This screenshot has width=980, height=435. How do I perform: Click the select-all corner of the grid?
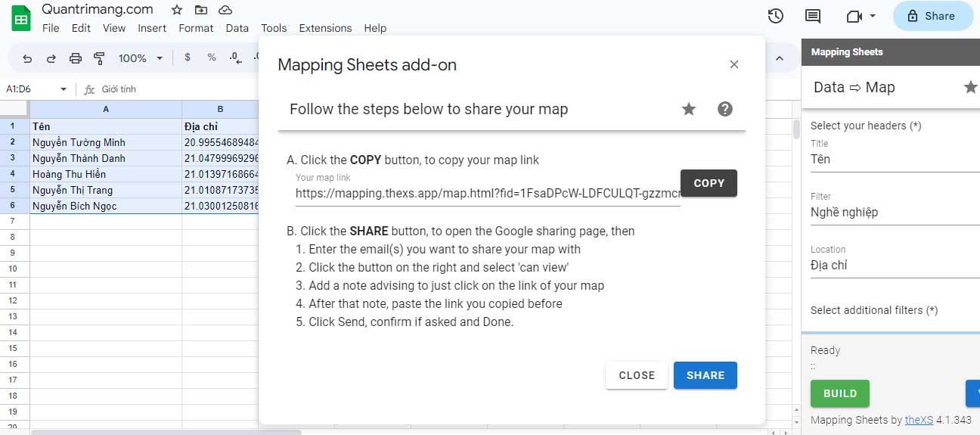click(14, 109)
